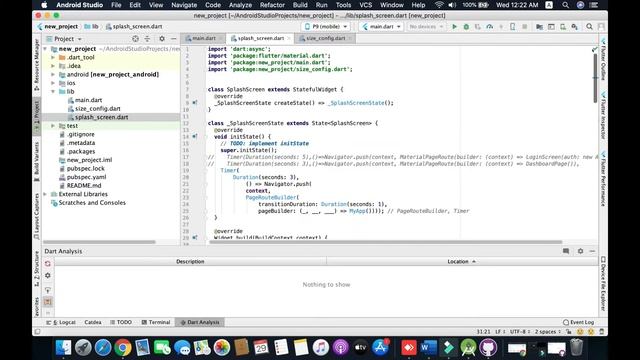640x360 pixels.
Task: Hide the Dart Analysis panel
Action: coord(592,251)
